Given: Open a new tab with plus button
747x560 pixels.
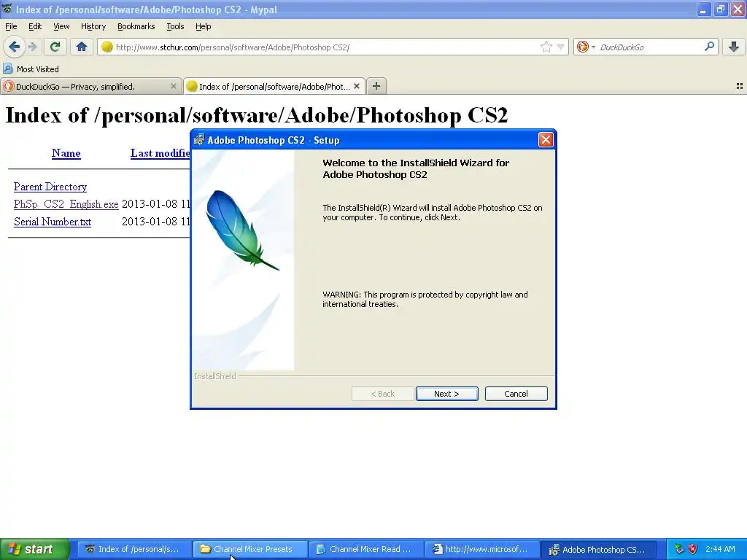Looking at the screenshot, I should coord(376,86).
